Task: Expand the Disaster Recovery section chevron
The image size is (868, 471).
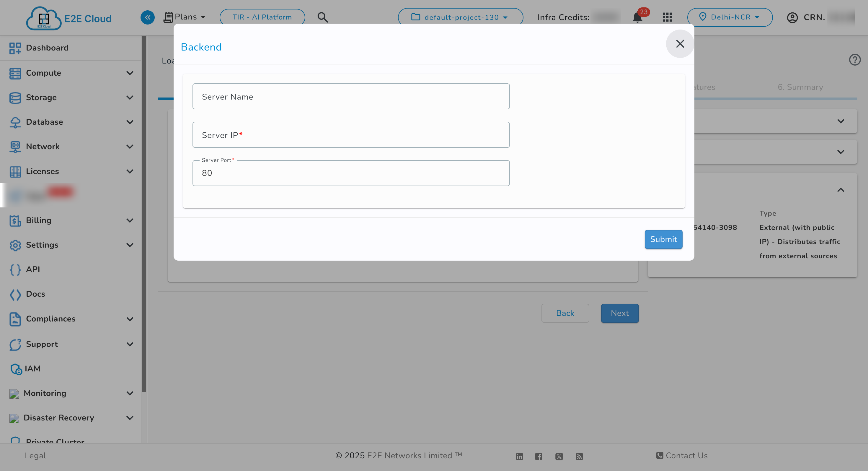Action: pyautogui.click(x=130, y=418)
